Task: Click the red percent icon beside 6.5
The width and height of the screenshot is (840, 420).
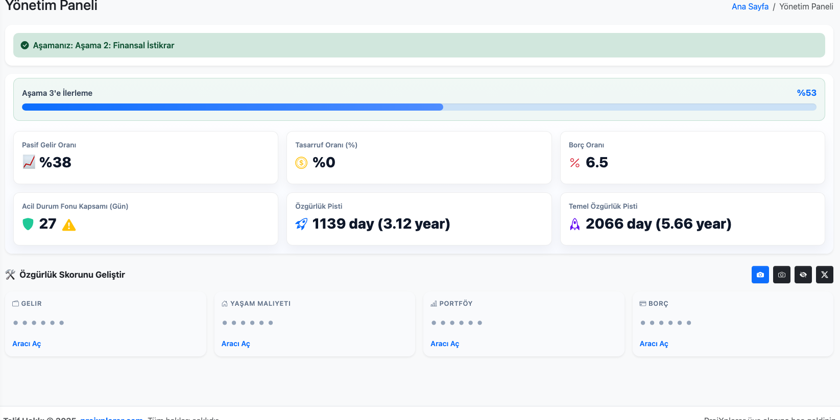Action: click(575, 162)
